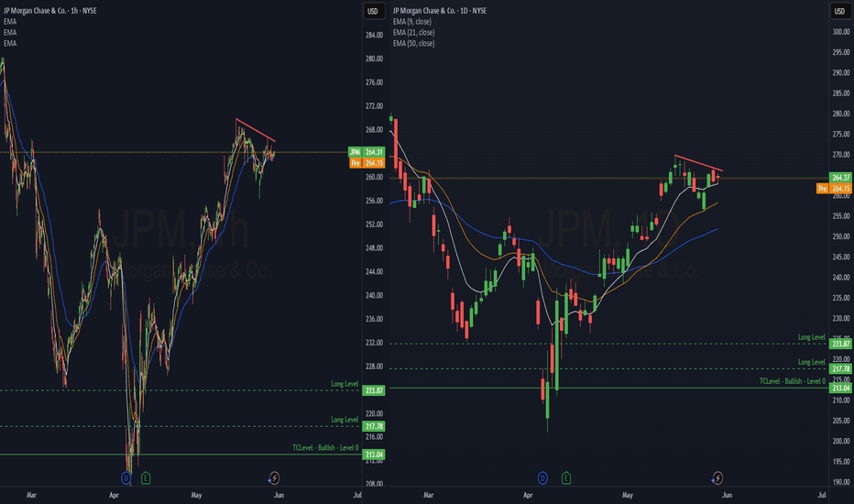The width and height of the screenshot is (854, 504).
Task: Click the Long Level 217.78 line on 1h chart
Action: [180, 427]
